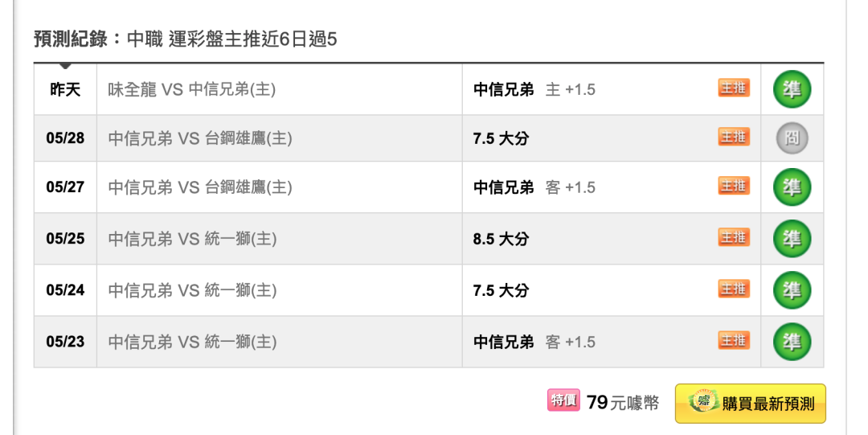Click the green 準 icon for 05/27
Image resolution: width=868 pixels, height=435 pixels.
click(x=792, y=187)
